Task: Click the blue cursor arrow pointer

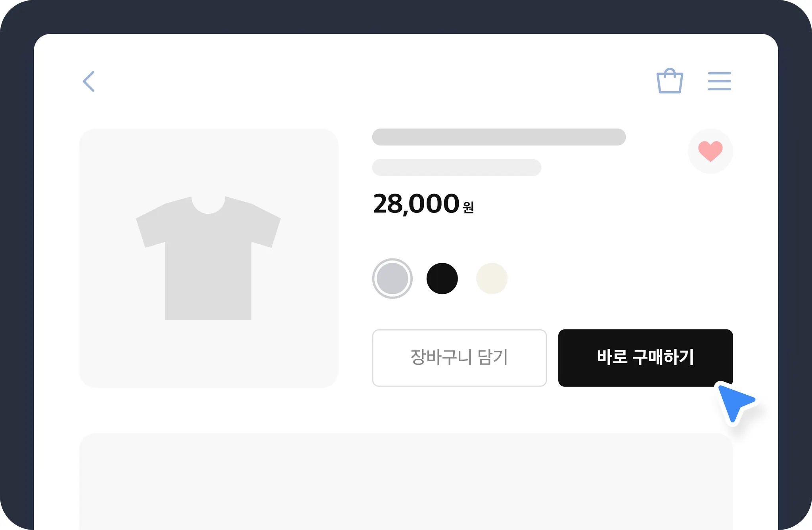Action: click(x=734, y=403)
